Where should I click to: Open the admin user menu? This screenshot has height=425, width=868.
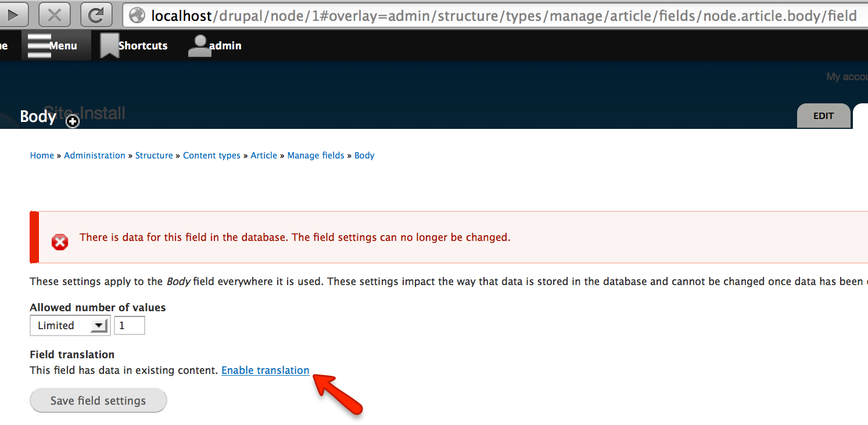pyautogui.click(x=214, y=45)
